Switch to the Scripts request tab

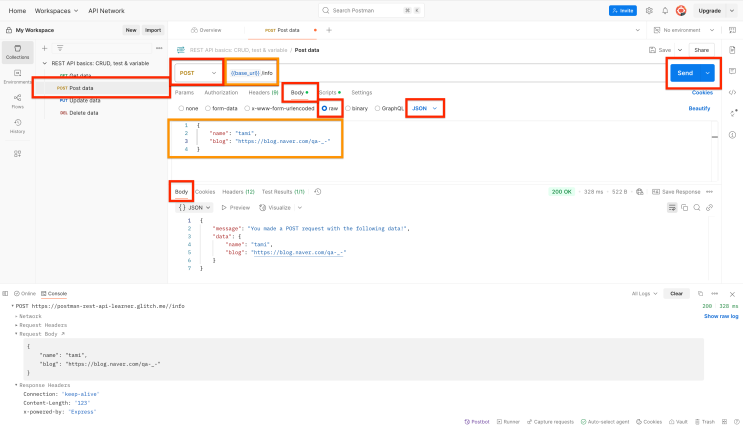(x=330, y=92)
